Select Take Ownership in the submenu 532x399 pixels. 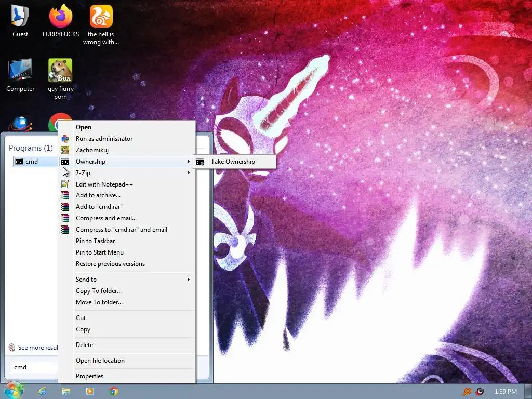click(x=234, y=162)
